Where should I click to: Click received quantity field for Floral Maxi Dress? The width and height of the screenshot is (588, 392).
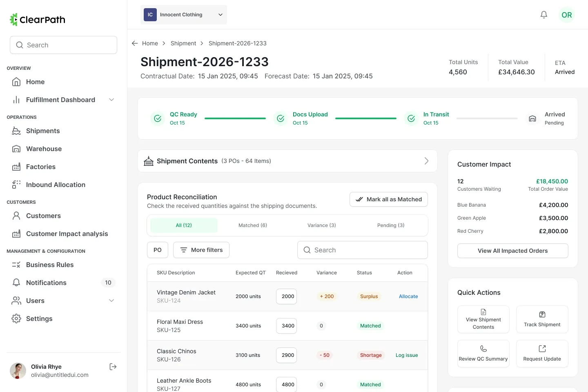(287, 326)
